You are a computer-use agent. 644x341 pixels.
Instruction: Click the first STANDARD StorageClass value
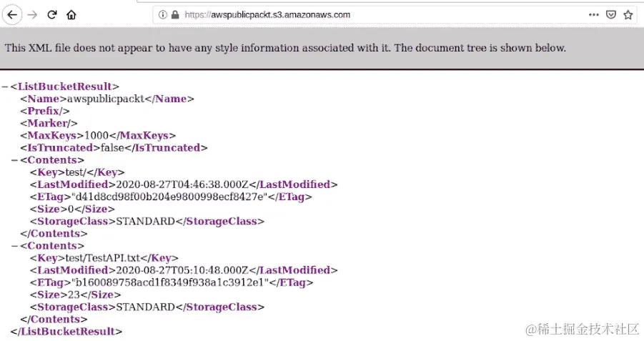pyautogui.click(x=145, y=222)
